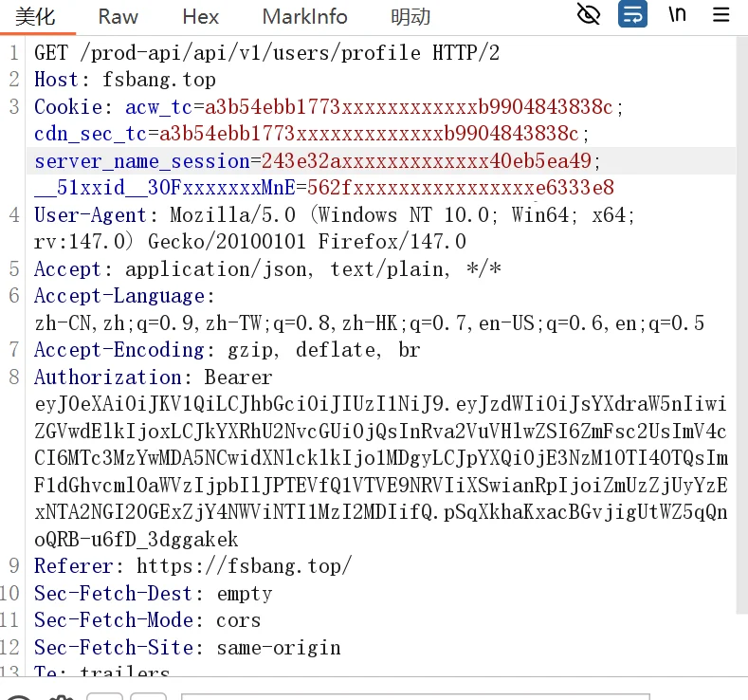Open the MarkInfo tab
The image size is (748, 700).
[304, 16]
